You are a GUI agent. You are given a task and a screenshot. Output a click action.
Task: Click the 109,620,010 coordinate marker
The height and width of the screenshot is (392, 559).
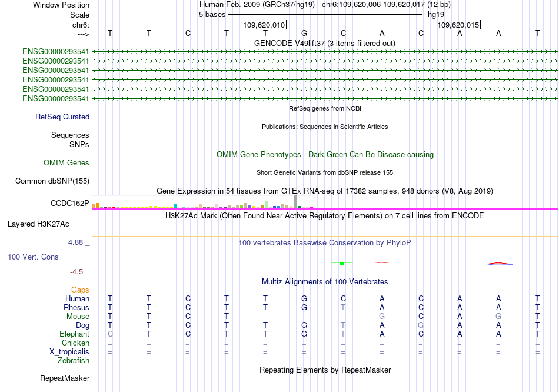[264, 25]
